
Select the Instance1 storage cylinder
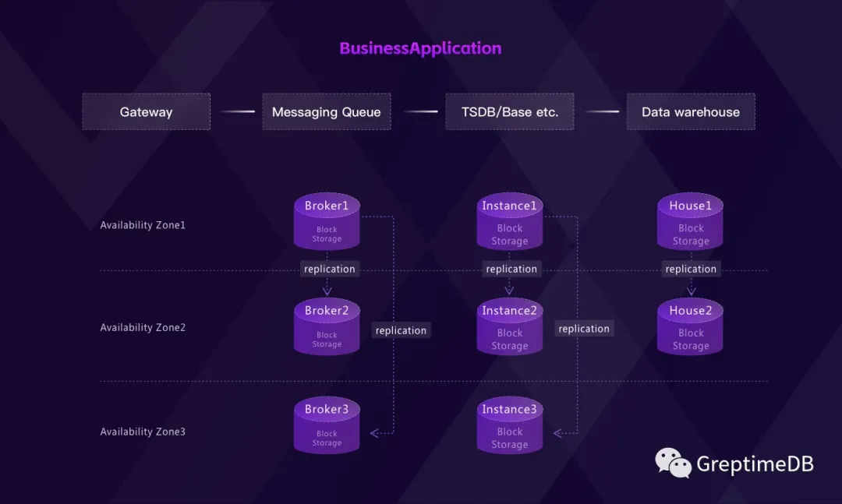tap(510, 222)
